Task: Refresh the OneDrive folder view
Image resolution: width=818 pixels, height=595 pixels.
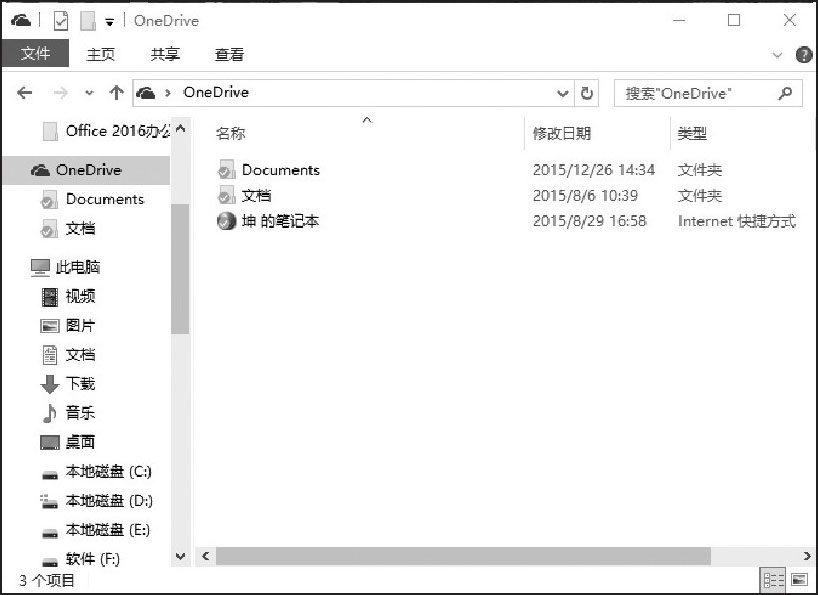Action: (x=587, y=93)
